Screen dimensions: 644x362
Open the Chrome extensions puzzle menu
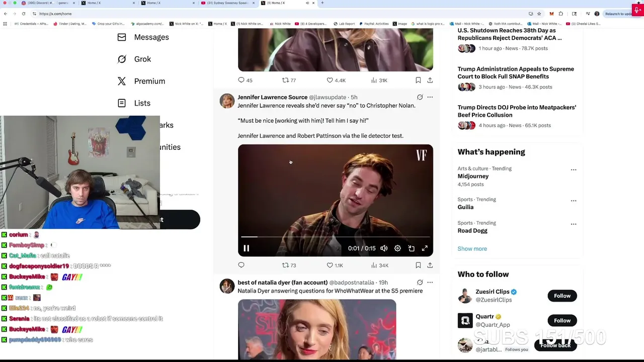click(561, 14)
